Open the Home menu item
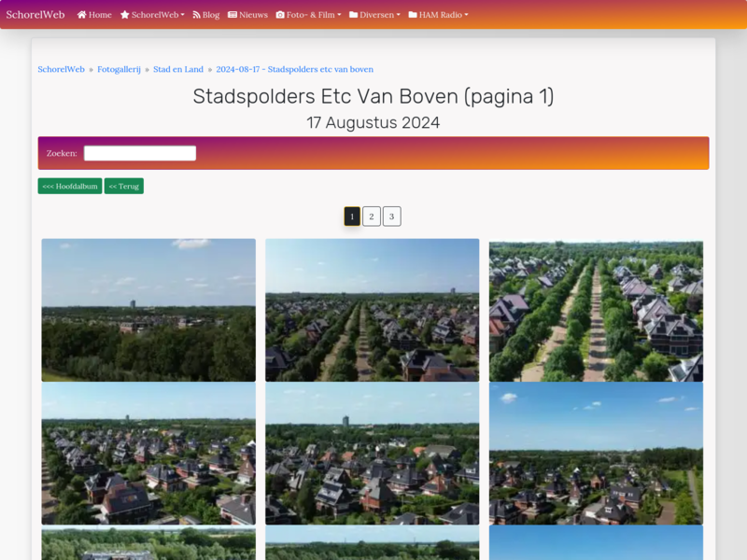Viewport: 747px width, 560px height. click(x=94, y=15)
